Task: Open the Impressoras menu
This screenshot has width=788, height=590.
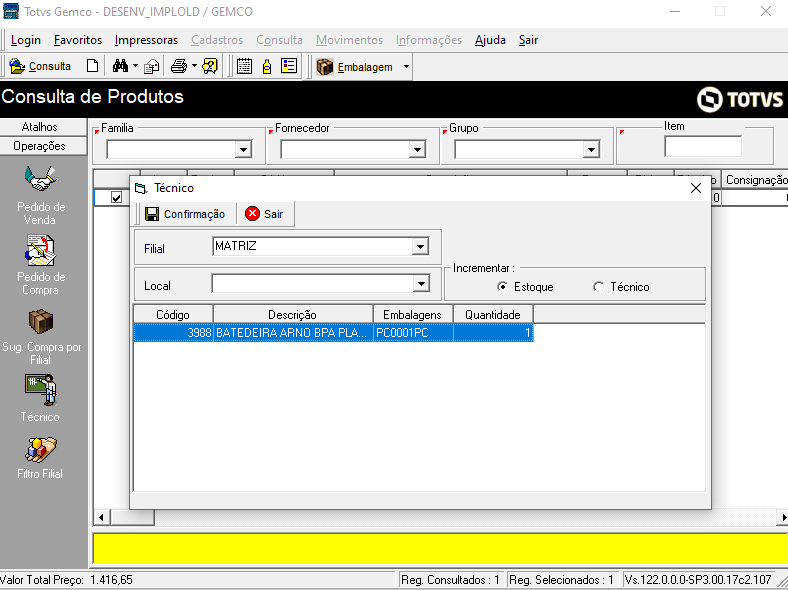Action: coord(146,40)
